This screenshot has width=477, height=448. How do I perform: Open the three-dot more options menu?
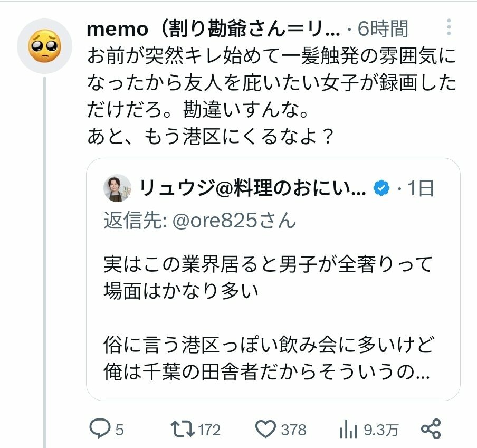[449, 27]
